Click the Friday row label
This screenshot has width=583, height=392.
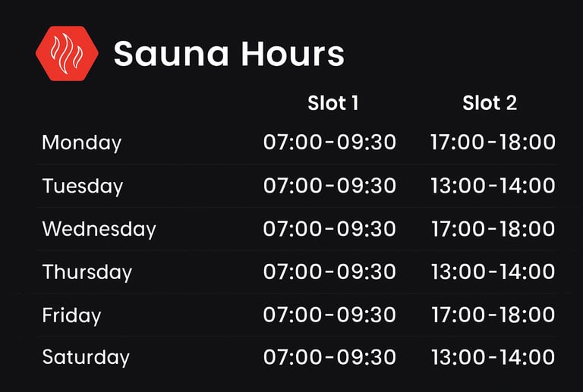(x=72, y=315)
